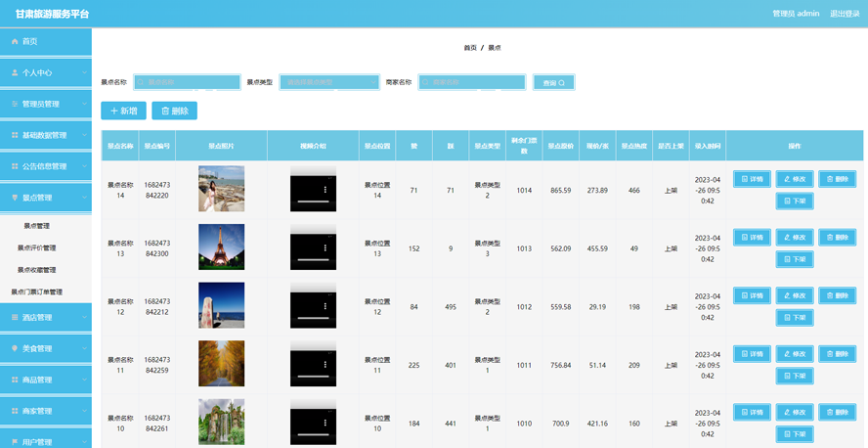Click the video progress bar for 景点名称12
Screen dimensions: 868x448
[x=313, y=319]
